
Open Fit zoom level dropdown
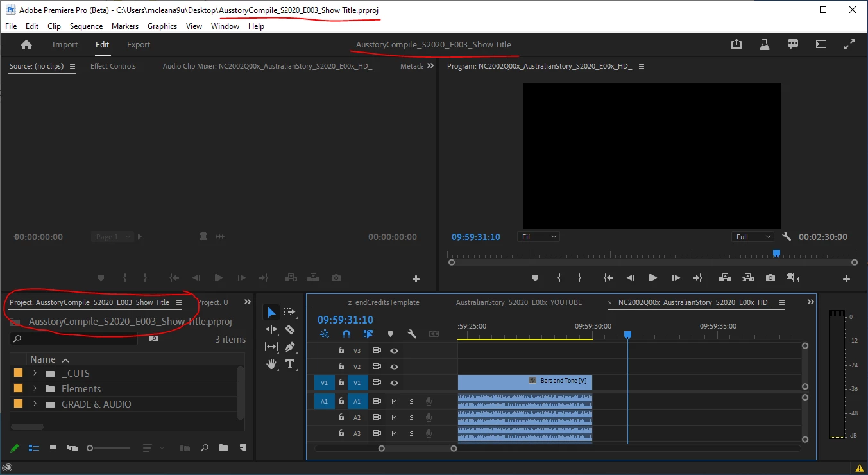tap(538, 237)
